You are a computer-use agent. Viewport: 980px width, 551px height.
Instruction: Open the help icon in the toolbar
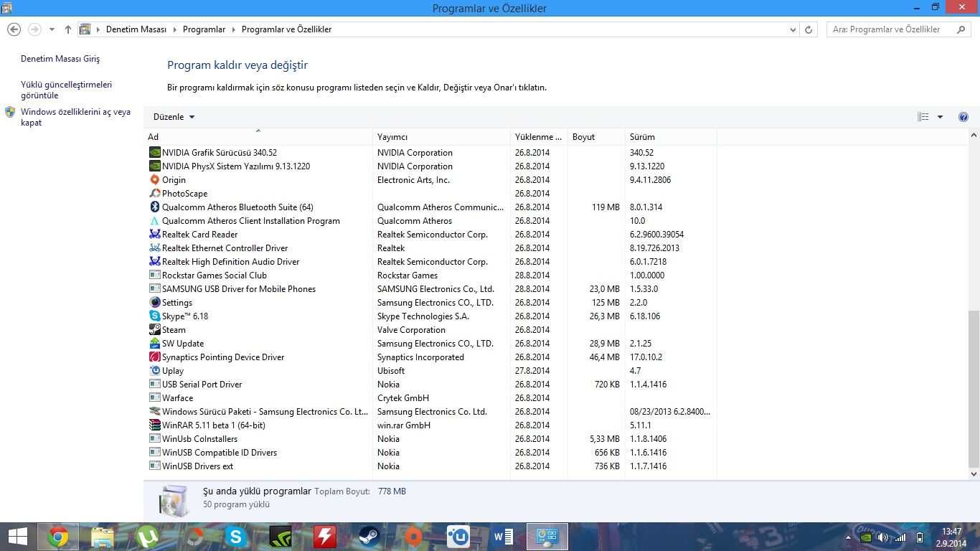963,117
